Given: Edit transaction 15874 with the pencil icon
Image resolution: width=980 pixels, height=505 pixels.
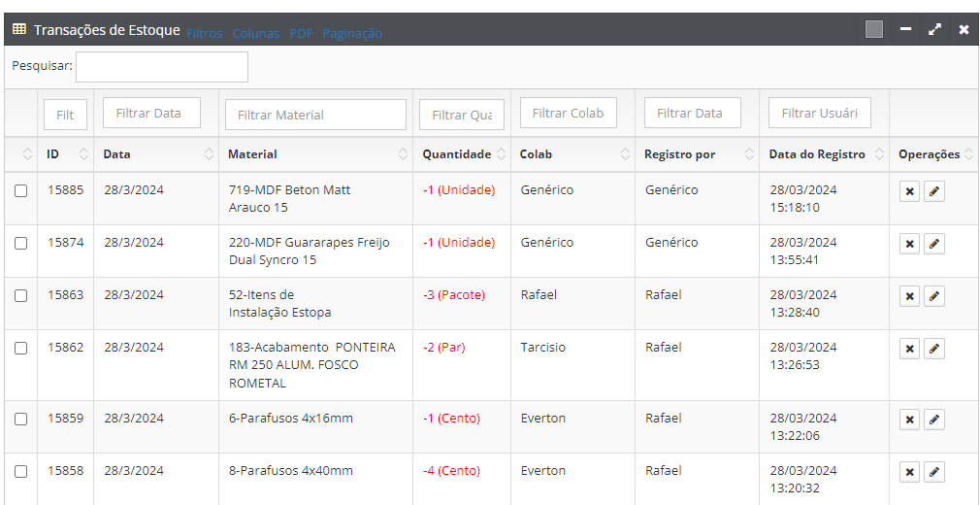Looking at the screenshot, I should [934, 244].
